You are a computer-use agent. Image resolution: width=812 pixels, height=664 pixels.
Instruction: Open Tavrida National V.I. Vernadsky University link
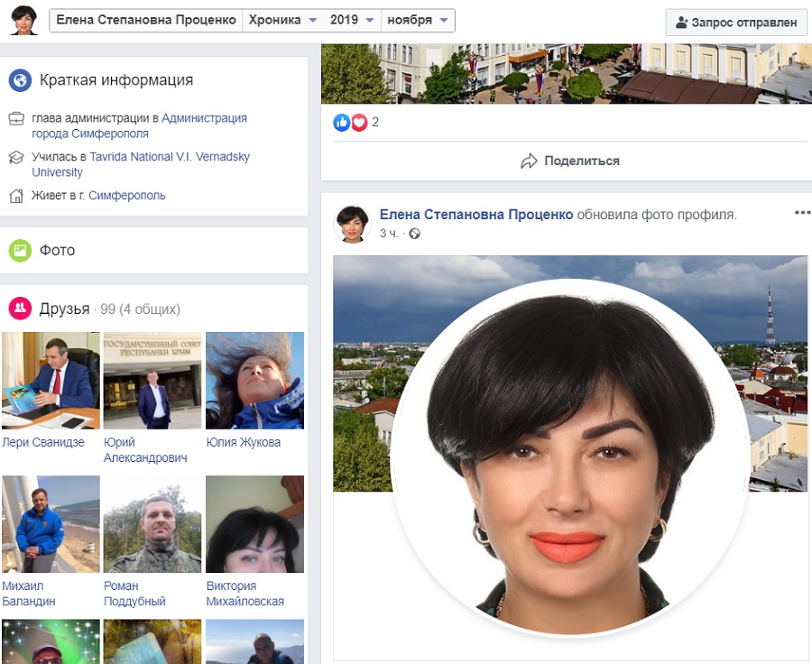click(141, 164)
